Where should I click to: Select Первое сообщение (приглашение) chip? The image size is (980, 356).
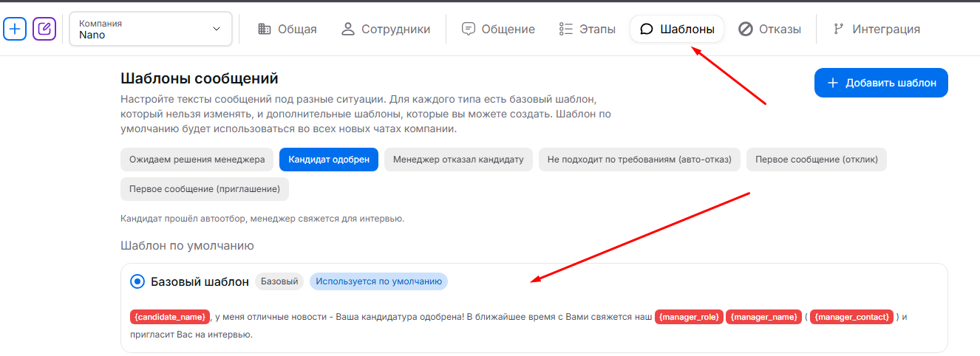(x=205, y=188)
